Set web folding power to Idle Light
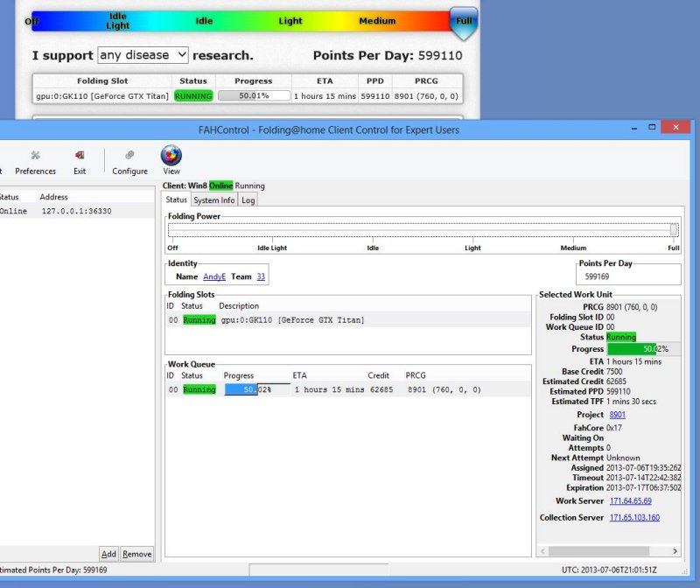Screen dimensions: 700x588 click(x=118, y=21)
